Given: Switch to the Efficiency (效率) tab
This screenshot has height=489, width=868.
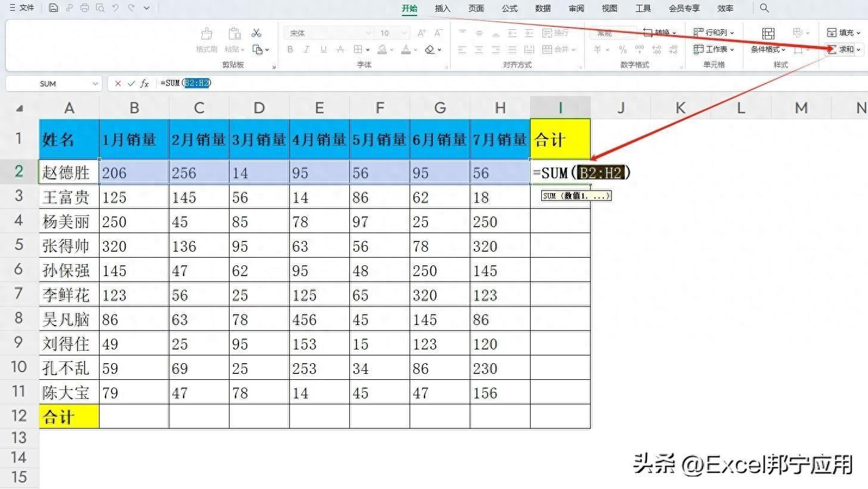Looking at the screenshot, I should tap(725, 8).
